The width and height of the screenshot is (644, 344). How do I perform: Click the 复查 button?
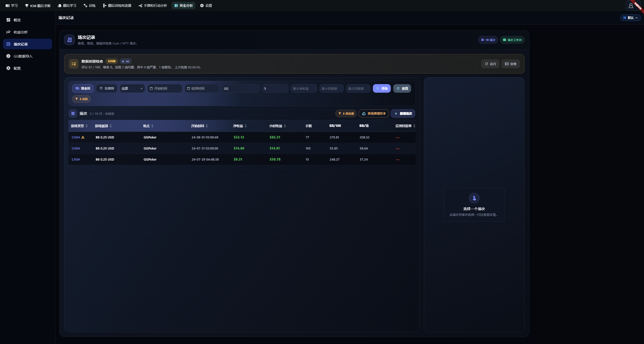click(510, 64)
